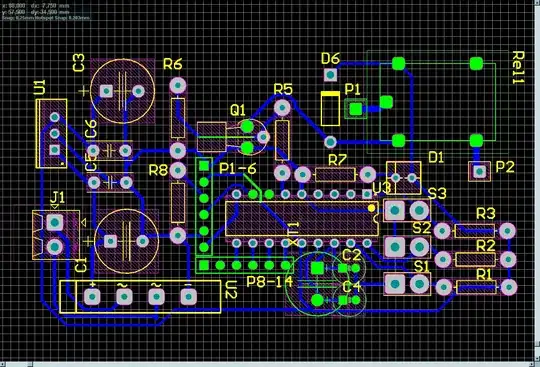Image resolution: width=540 pixels, height=367 pixels.
Task: Select the C2 capacitor label
Action: point(352,255)
